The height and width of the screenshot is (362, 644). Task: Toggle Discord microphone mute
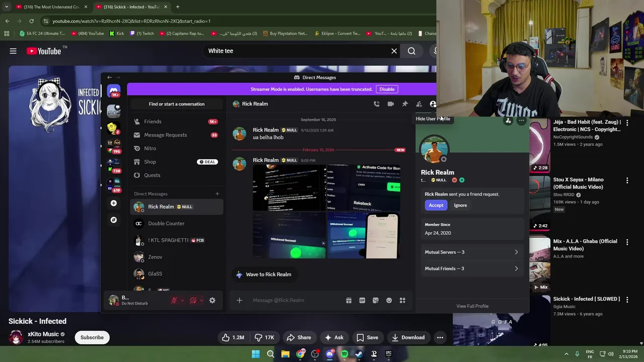(174, 300)
